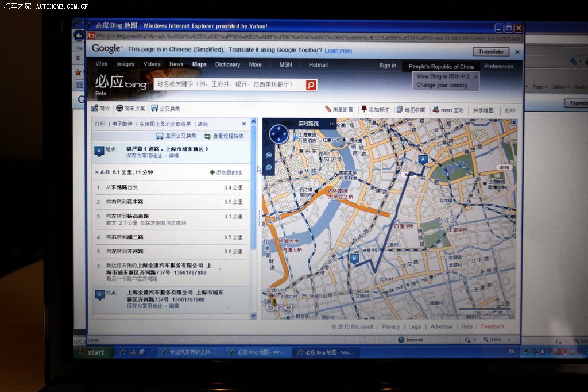Expand the More menu in the Bing nav bar
588x392 pixels.
point(256,64)
